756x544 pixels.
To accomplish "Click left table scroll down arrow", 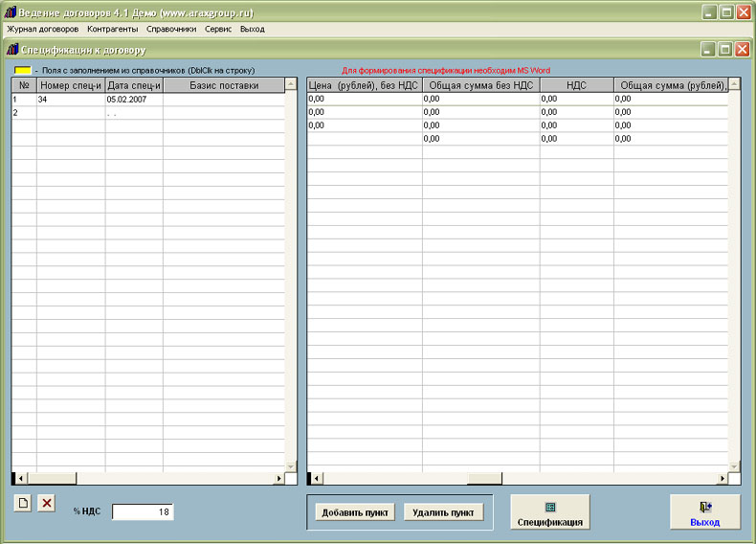I will [291, 465].
